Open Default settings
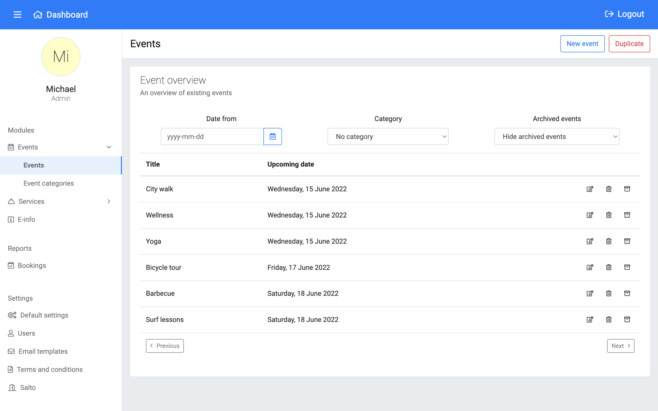The image size is (658, 411). click(x=38, y=315)
